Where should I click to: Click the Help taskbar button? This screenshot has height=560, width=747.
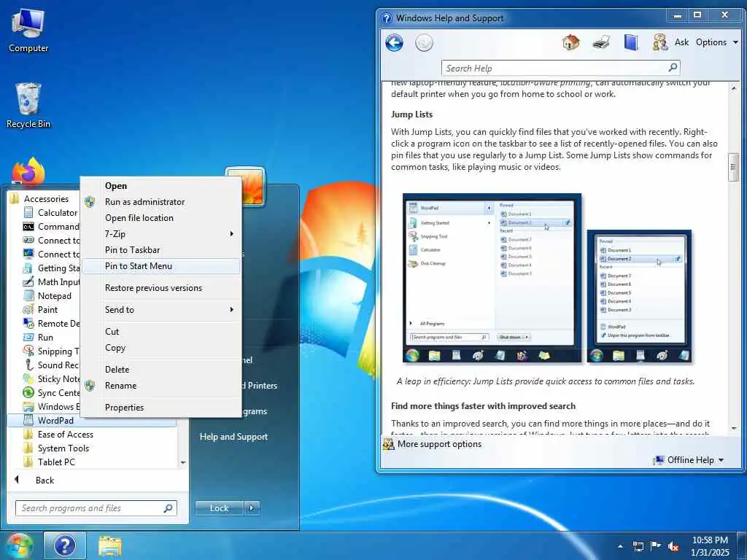65,545
